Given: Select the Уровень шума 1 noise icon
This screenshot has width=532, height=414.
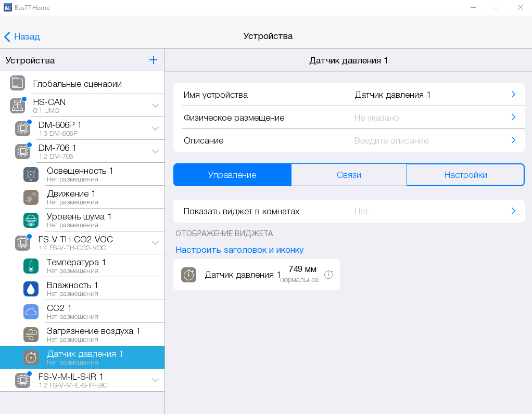Looking at the screenshot, I should (31, 220).
